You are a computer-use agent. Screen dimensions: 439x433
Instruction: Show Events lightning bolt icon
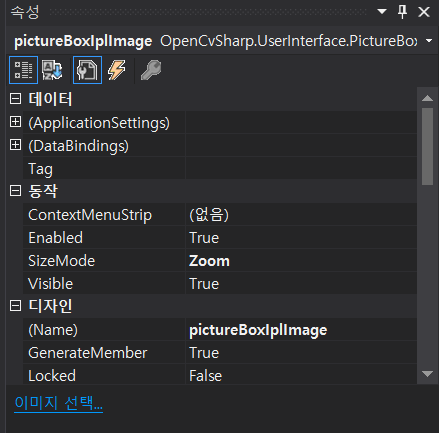pos(116,70)
